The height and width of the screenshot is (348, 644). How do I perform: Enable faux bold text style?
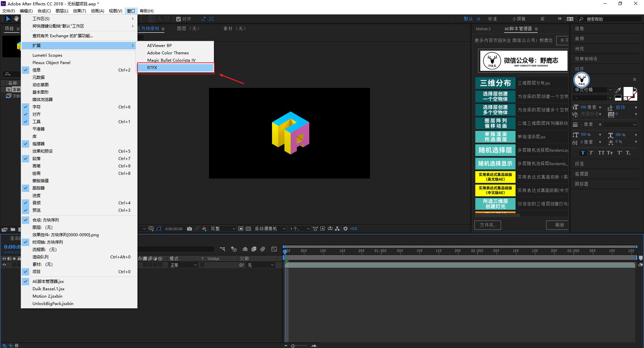click(583, 153)
